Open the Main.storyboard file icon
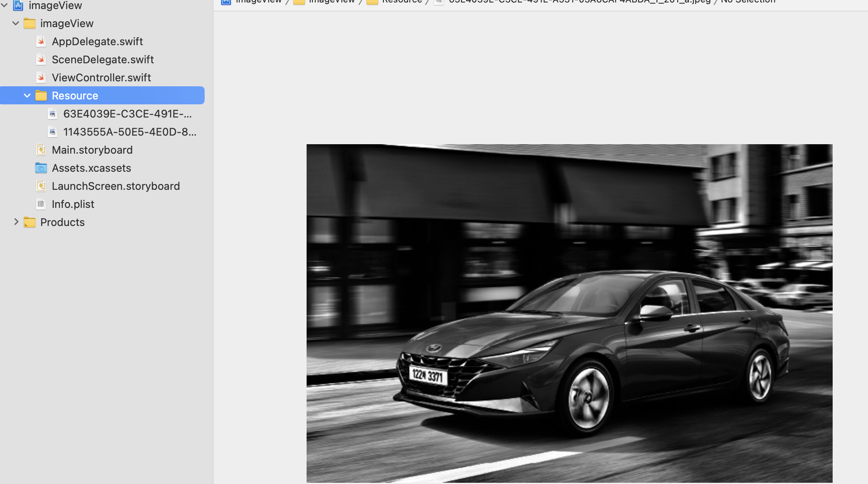The image size is (868, 484). point(41,150)
